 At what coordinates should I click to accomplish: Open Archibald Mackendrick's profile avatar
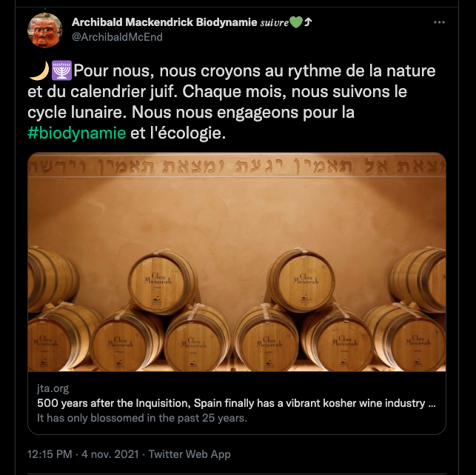pos(45,30)
